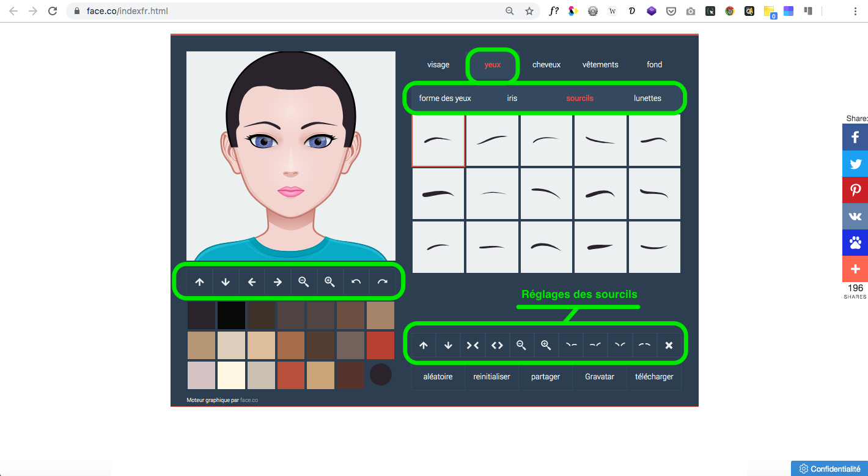Click the partager button
The height and width of the screenshot is (476, 868).
(546, 377)
